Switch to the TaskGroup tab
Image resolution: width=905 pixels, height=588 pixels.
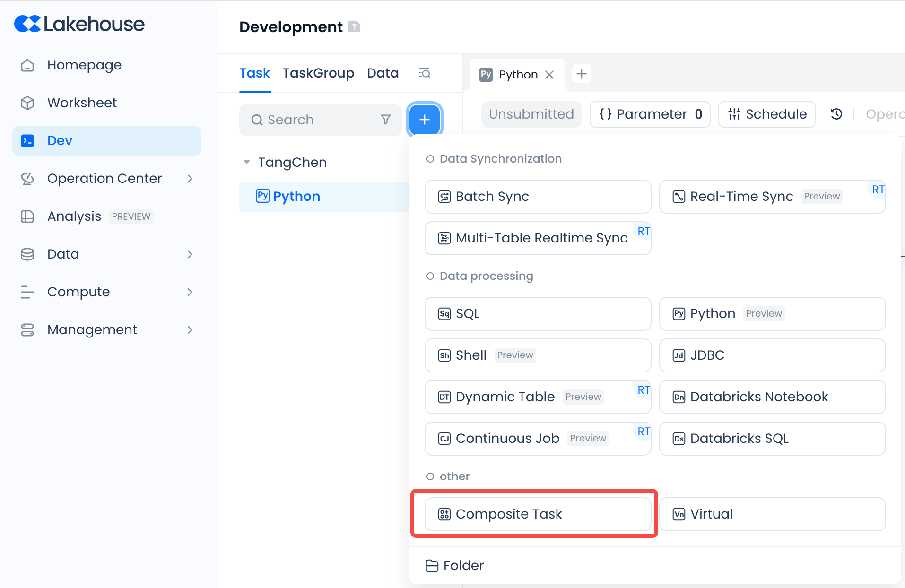tap(318, 73)
